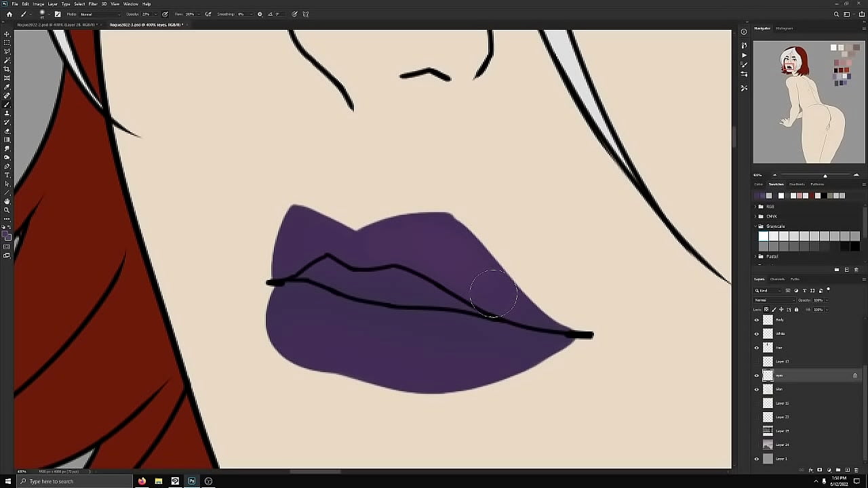Select the Lasso tool
This screenshot has width=868, height=488.
(7, 52)
